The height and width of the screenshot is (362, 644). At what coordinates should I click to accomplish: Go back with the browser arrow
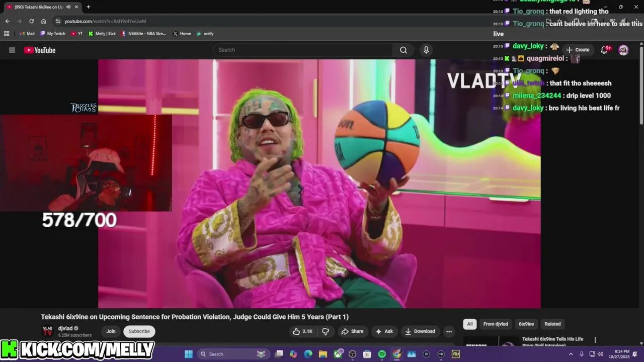[7, 21]
